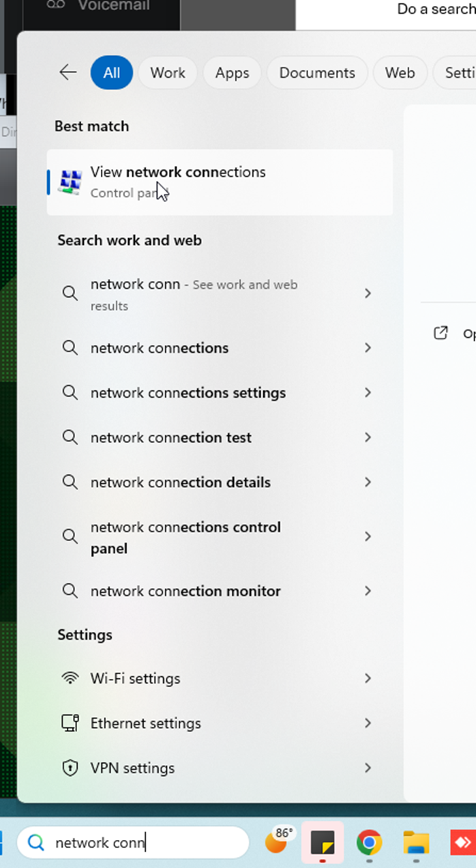This screenshot has height=868, width=476.
Task: Switch to the Work filter tab
Action: (168, 72)
